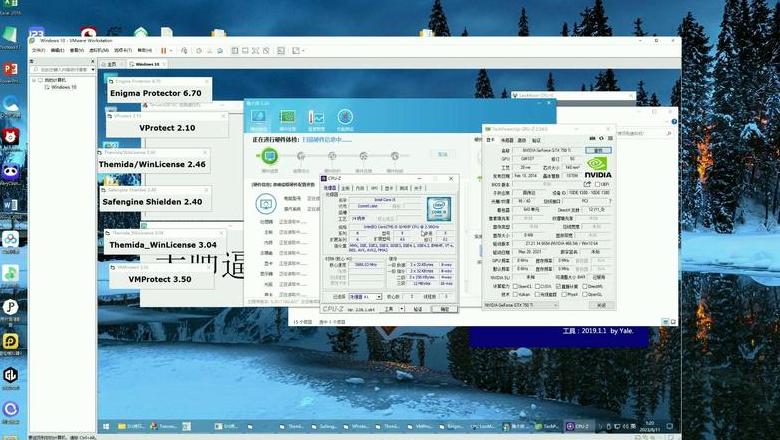Switch to the VMware 主页 home tab

(x=112, y=64)
